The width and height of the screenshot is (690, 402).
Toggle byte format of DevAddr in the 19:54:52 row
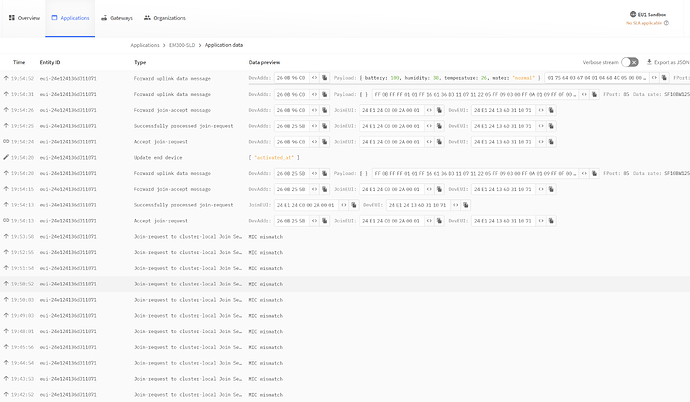[x=314, y=78]
